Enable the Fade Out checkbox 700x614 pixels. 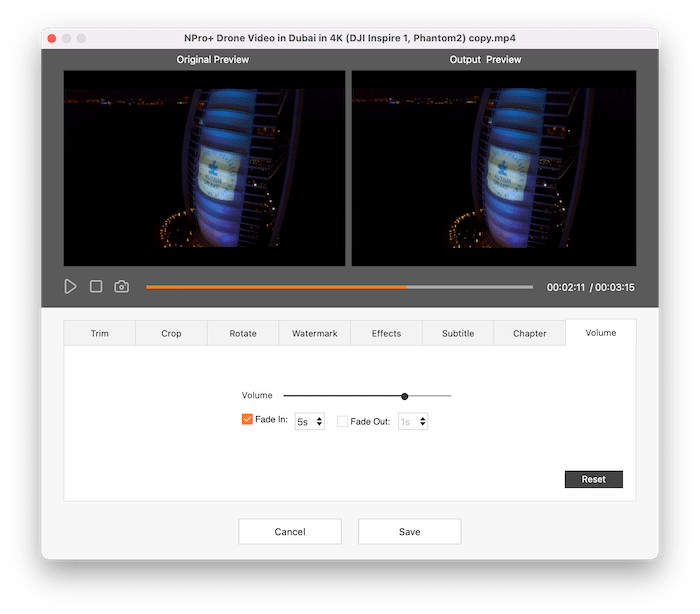(343, 421)
